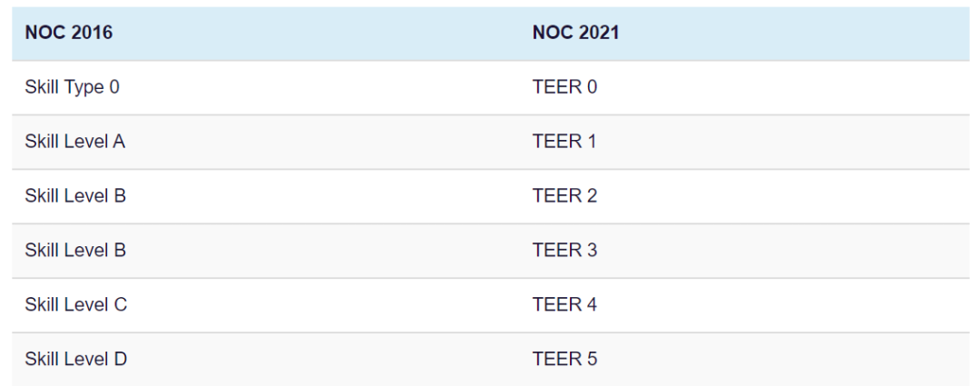
Task: Select the Skill Type 0 cell
Action: tap(266, 88)
